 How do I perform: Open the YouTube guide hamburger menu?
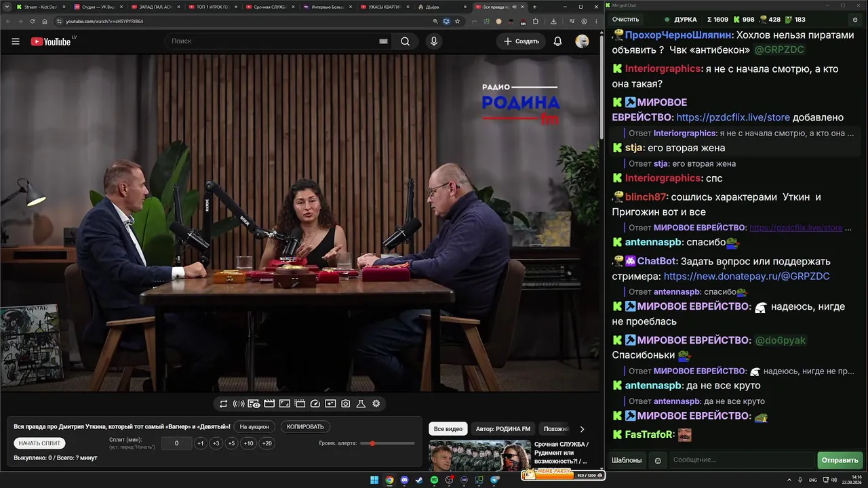click(16, 41)
